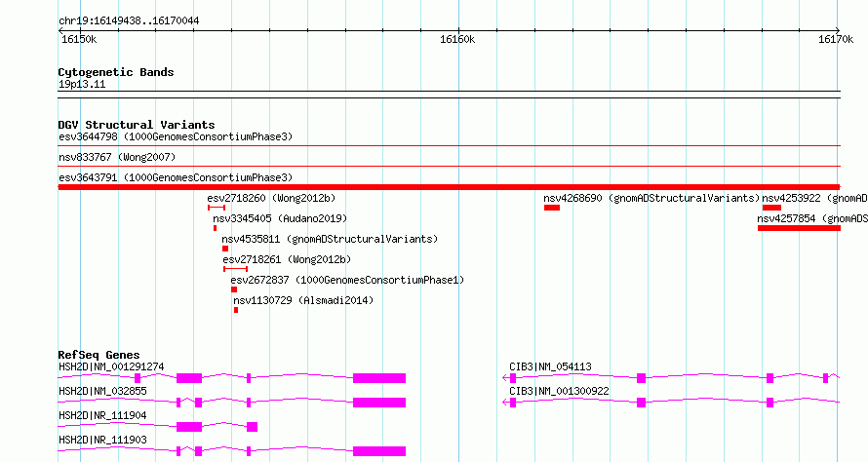
Task: Select the long red nsv4257854 bar
Action: pyautogui.click(x=800, y=228)
